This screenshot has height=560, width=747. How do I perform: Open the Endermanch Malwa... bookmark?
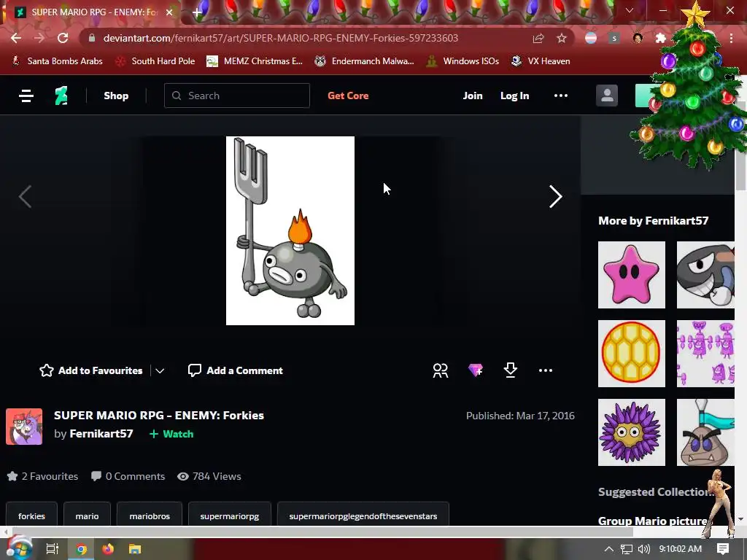[365, 61]
